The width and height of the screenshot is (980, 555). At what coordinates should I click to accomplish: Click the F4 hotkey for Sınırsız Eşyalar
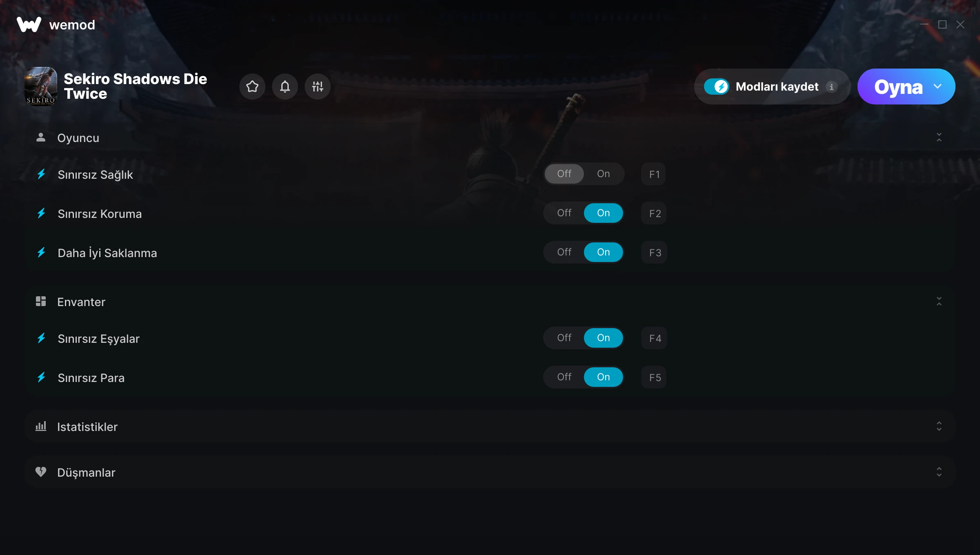coord(654,338)
